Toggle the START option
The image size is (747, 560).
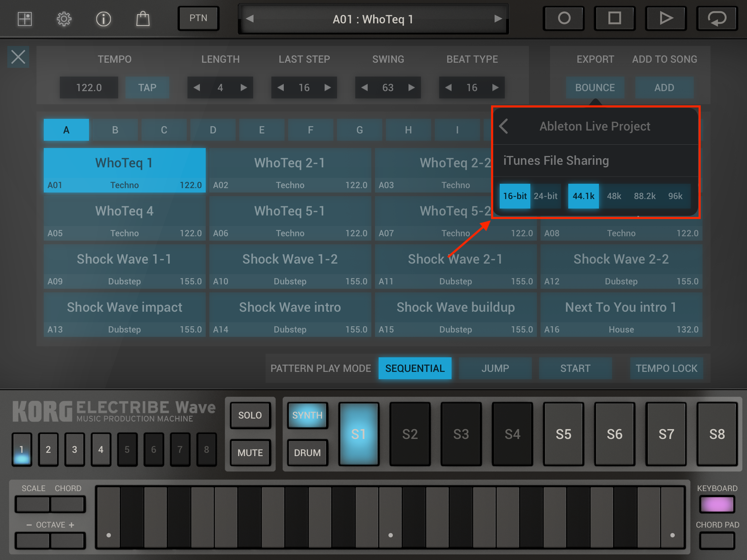[575, 368]
